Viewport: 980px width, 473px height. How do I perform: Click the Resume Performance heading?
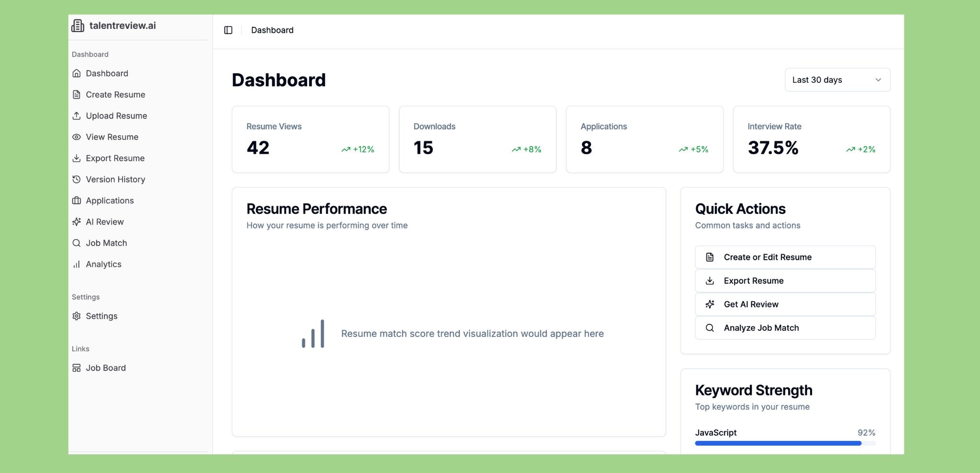coord(317,209)
